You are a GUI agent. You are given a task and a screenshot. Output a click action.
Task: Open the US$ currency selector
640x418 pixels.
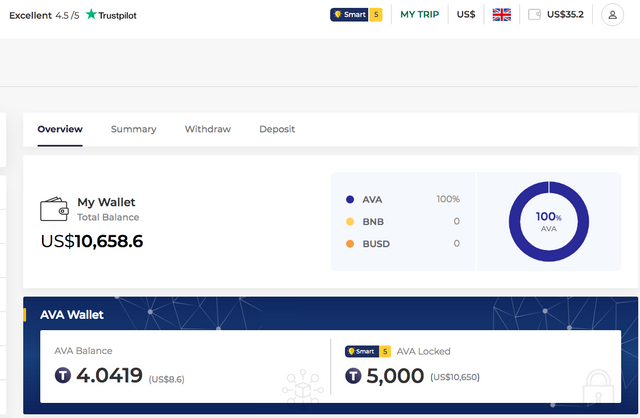[x=466, y=15]
